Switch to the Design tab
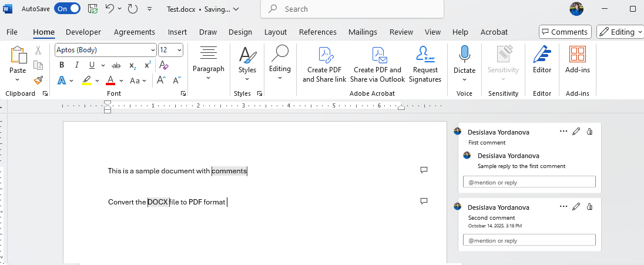This screenshot has width=644, height=265. (x=240, y=32)
